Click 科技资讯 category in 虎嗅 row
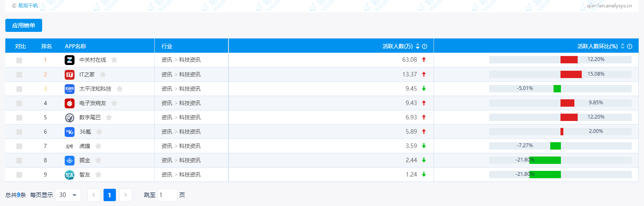Screen dimensions: 644x206 190,146
